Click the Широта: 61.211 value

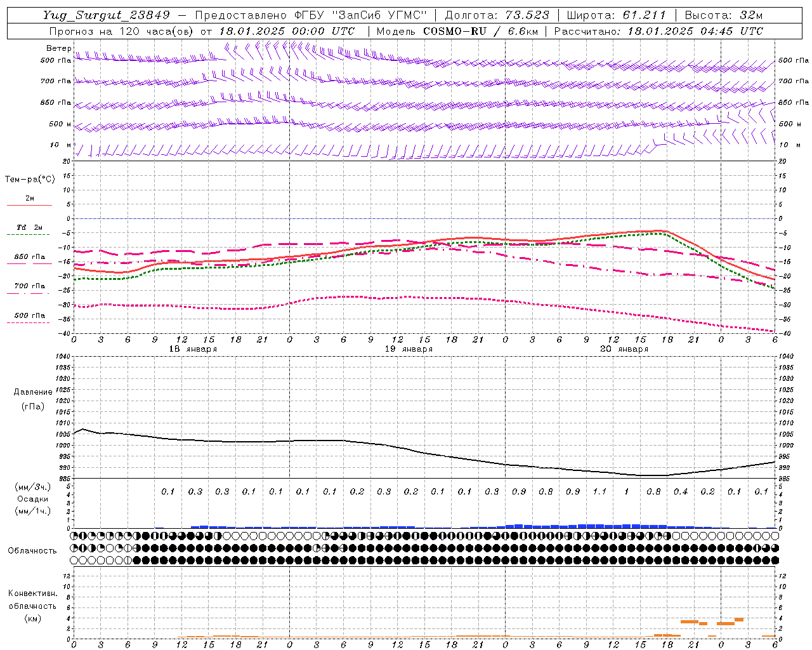tap(617, 15)
